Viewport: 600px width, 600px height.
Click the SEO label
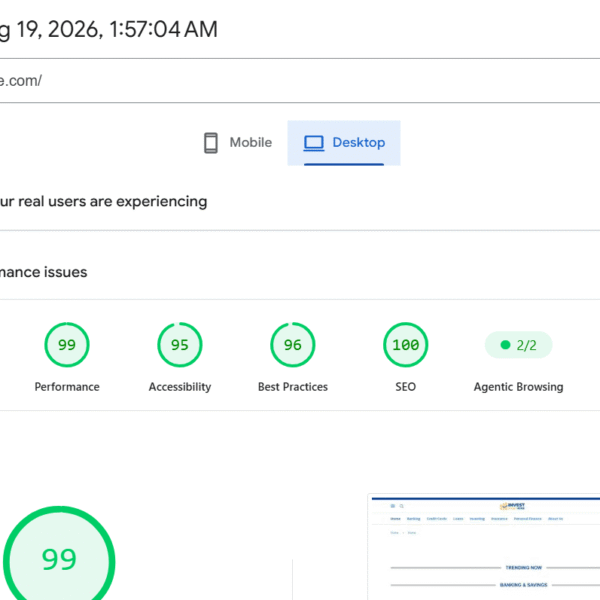(x=406, y=387)
